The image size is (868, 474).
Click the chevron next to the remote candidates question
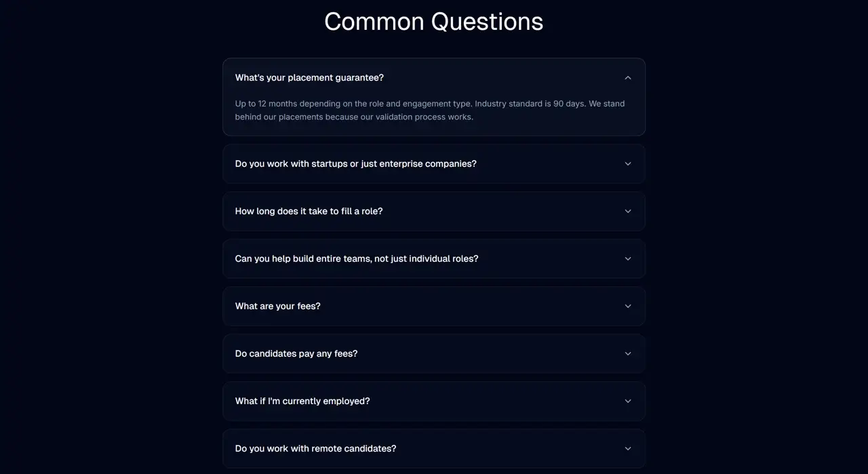pyautogui.click(x=627, y=448)
